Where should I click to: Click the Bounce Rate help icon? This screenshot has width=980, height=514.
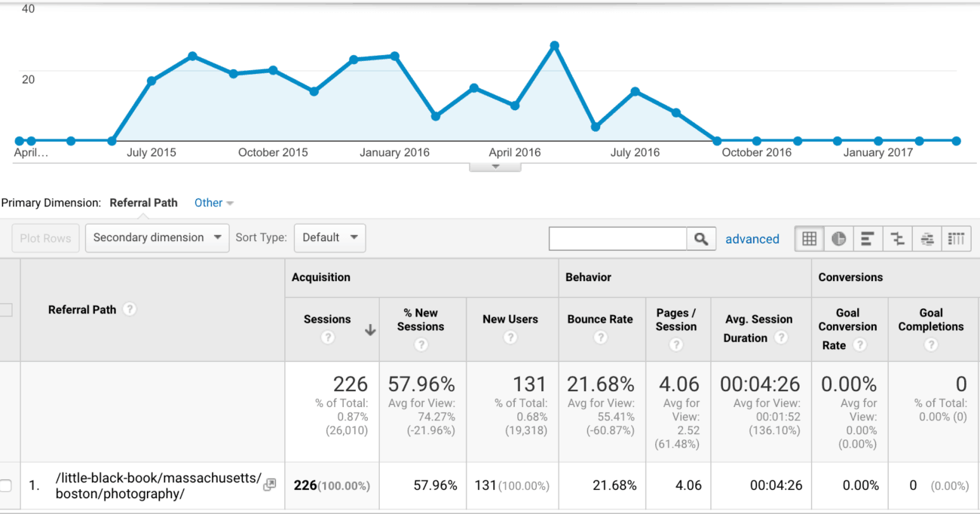600,338
